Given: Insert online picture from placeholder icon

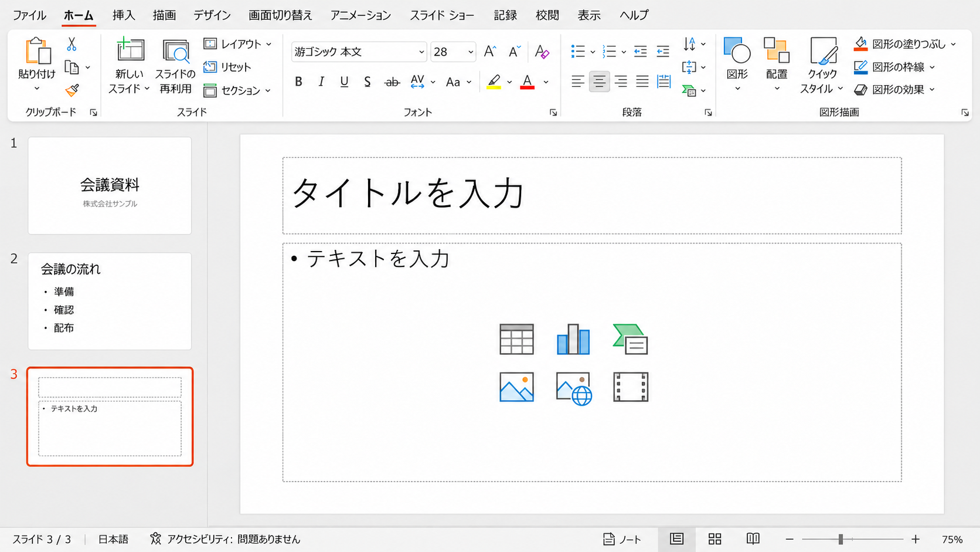Looking at the screenshot, I should tap(574, 388).
